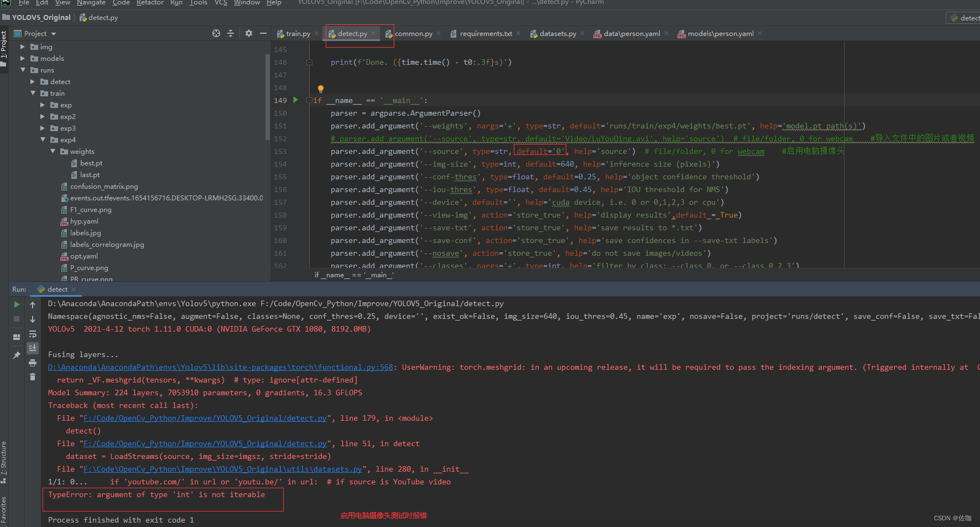Screen dimensions: 980x527
Task: Pin the detect run tab
Action: click(17, 355)
